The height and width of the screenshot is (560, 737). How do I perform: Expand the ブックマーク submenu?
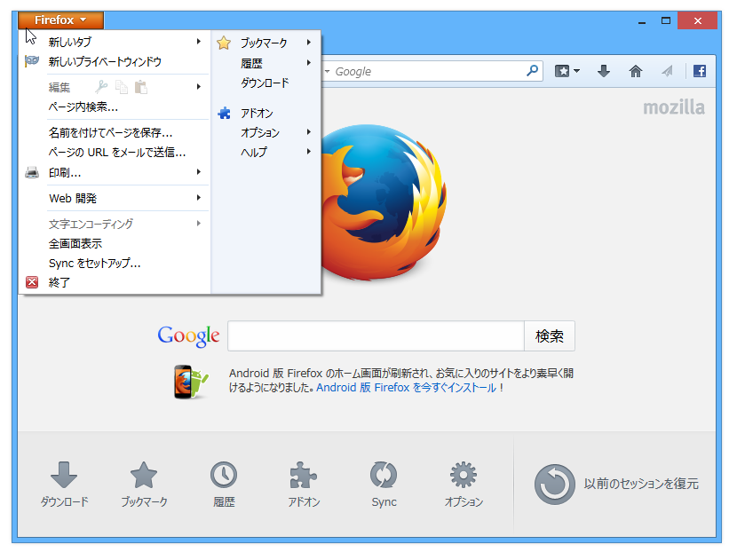[263, 42]
